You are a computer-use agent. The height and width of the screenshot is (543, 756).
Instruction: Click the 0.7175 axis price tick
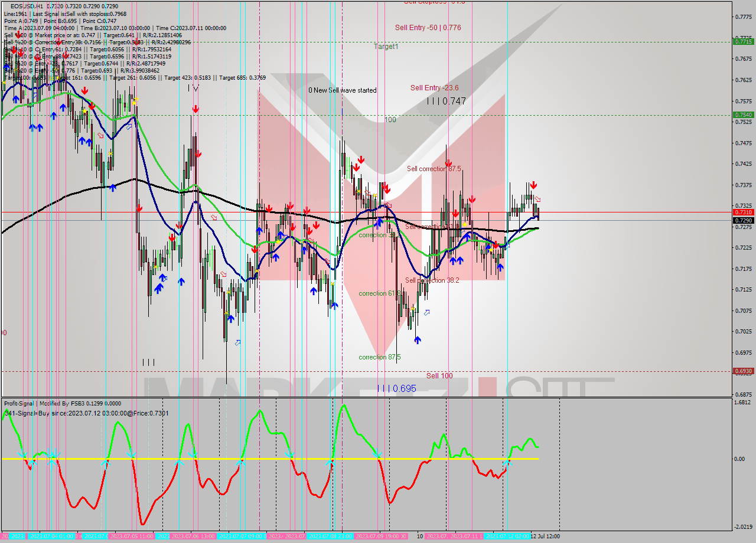point(743,269)
